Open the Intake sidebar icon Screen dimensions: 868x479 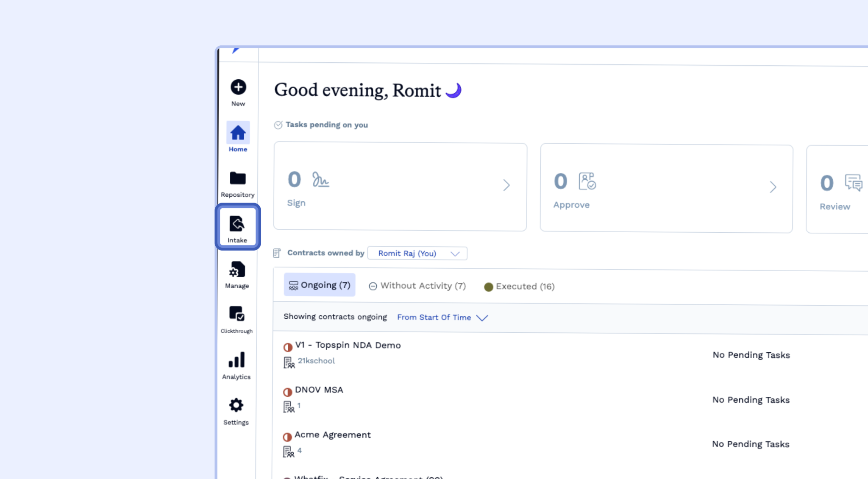[237, 224]
